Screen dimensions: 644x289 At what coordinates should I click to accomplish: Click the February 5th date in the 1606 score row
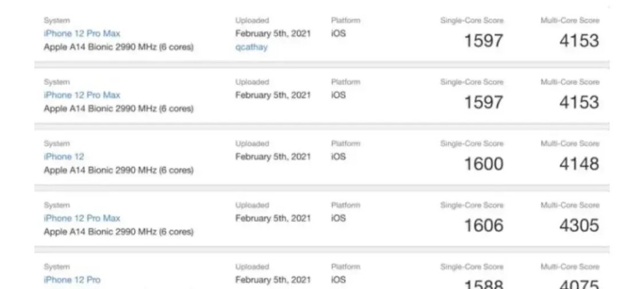pyautogui.click(x=272, y=218)
